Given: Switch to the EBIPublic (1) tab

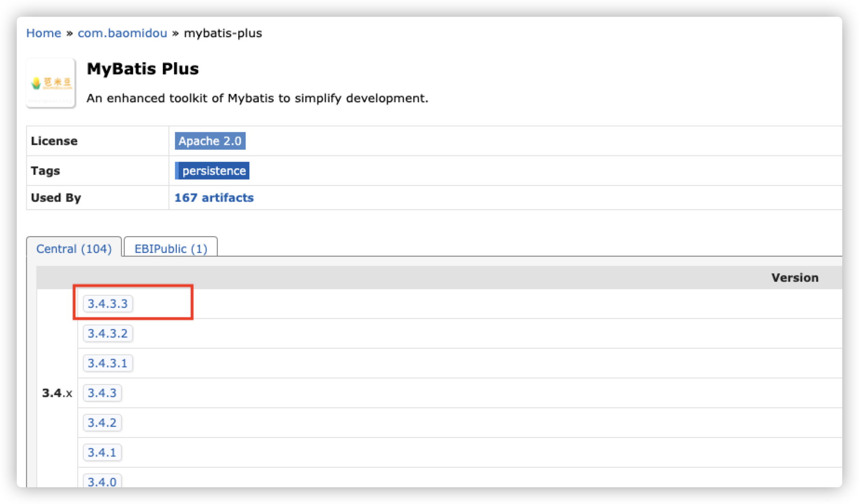Looking at the screenshot, I should point(170,248).
